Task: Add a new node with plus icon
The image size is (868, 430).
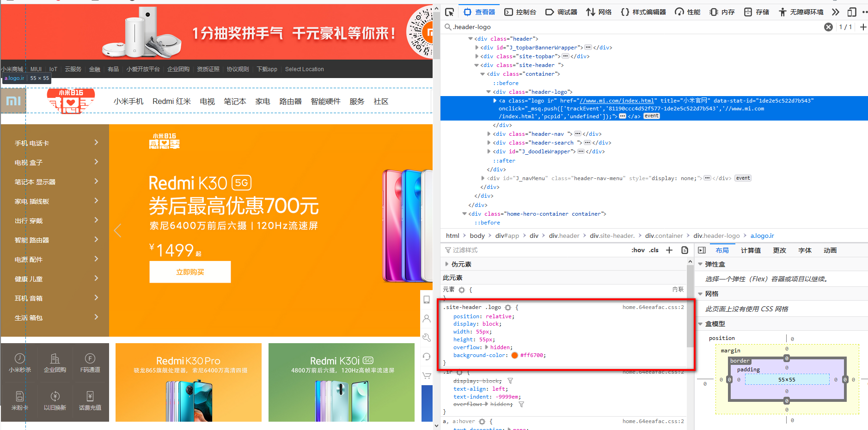Action: pyautogui.click(x=863, y=27)
